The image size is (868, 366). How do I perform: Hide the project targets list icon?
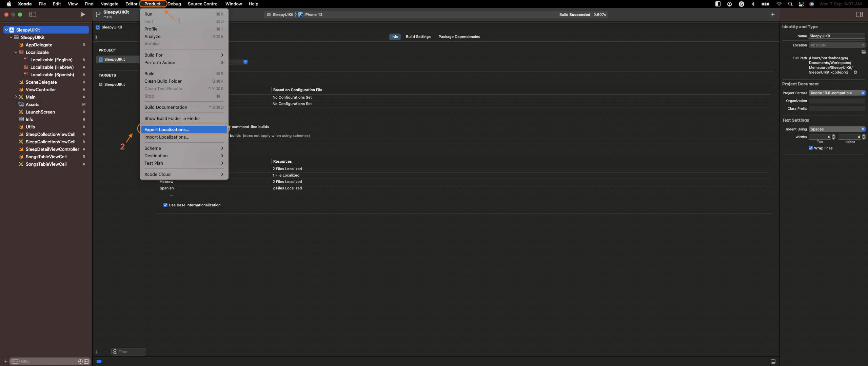[97, 37]
